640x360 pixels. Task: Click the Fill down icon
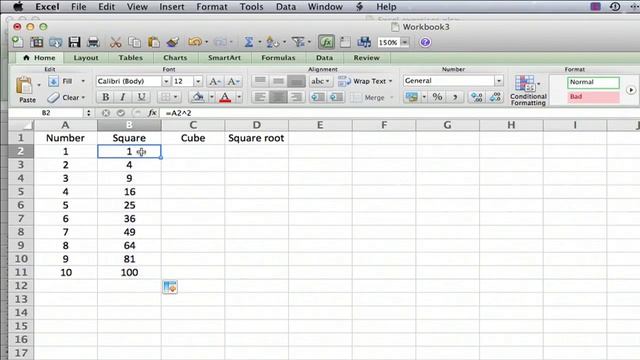pos(53,81)
